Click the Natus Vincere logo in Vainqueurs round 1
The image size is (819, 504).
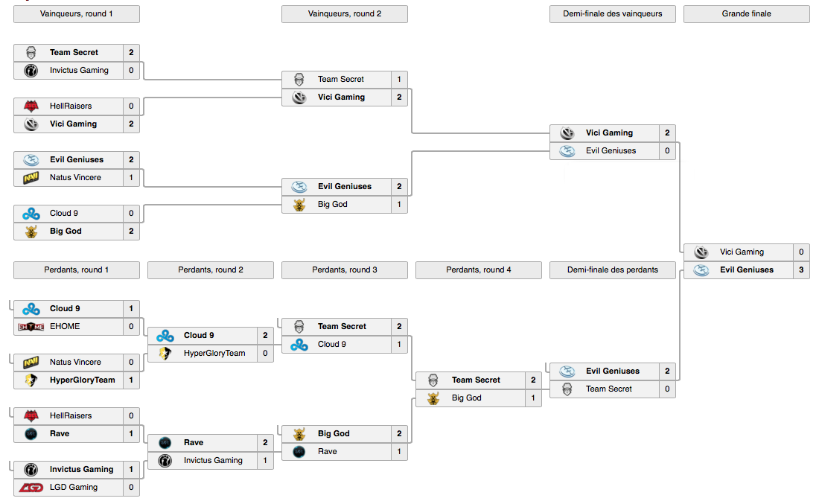point(31,178)
